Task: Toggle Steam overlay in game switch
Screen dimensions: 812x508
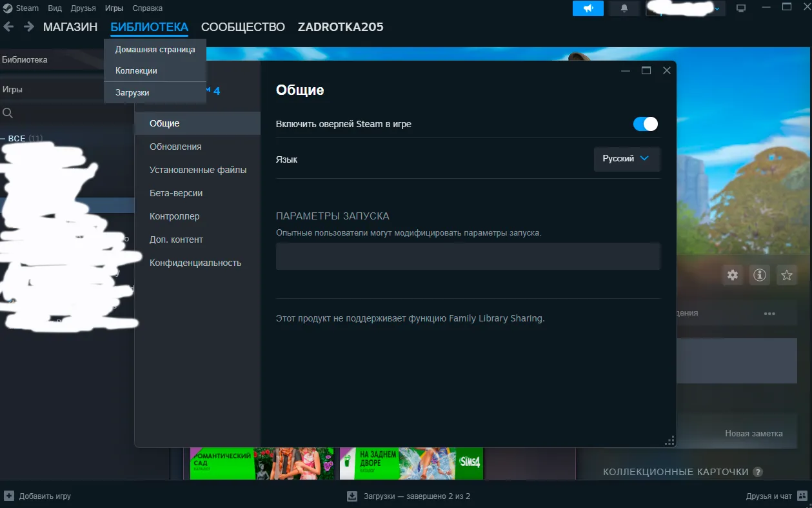Action: (646, 124)
